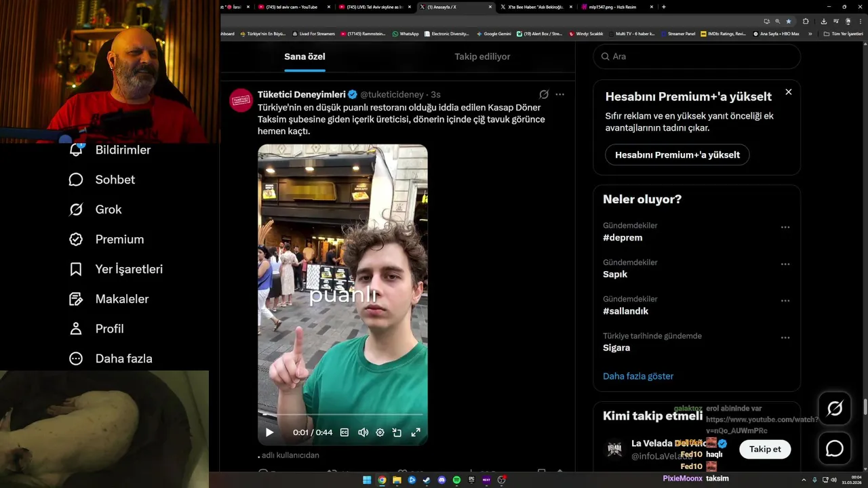This screenshot has height=488, width=868.
Task: Open Makaleler articles icon
Action: [76, 299]
